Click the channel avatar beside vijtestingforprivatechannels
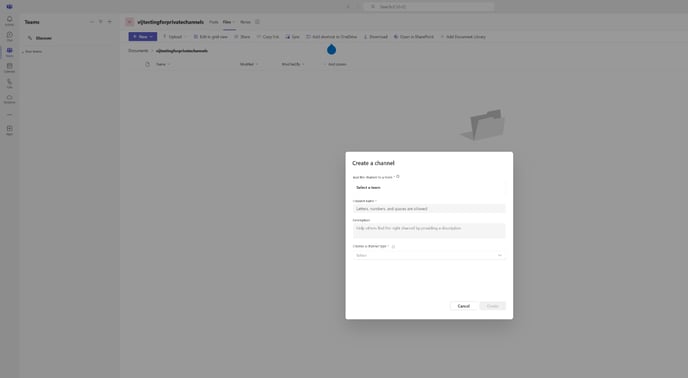The height and width of the screenshot is (378, 688). tap(129, 22)
